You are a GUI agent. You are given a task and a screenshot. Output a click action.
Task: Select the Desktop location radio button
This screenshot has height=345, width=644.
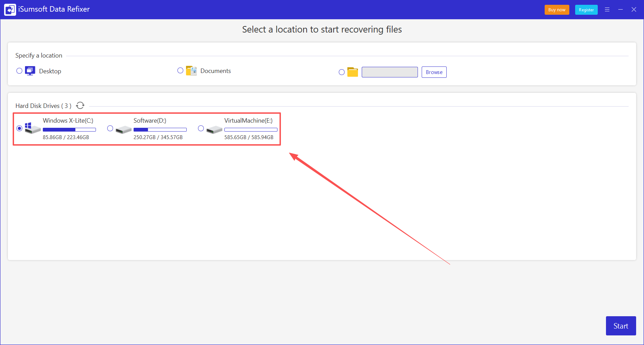click(x=19, y=71)
